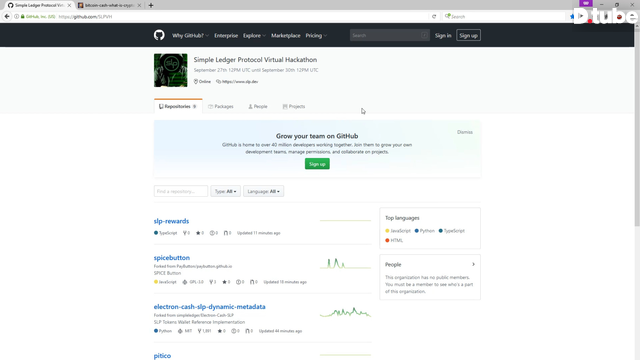Click electron-cash-slp-dynamic-metadata activity sparkline
The image size is (640, 360).
tap(345, 313)
